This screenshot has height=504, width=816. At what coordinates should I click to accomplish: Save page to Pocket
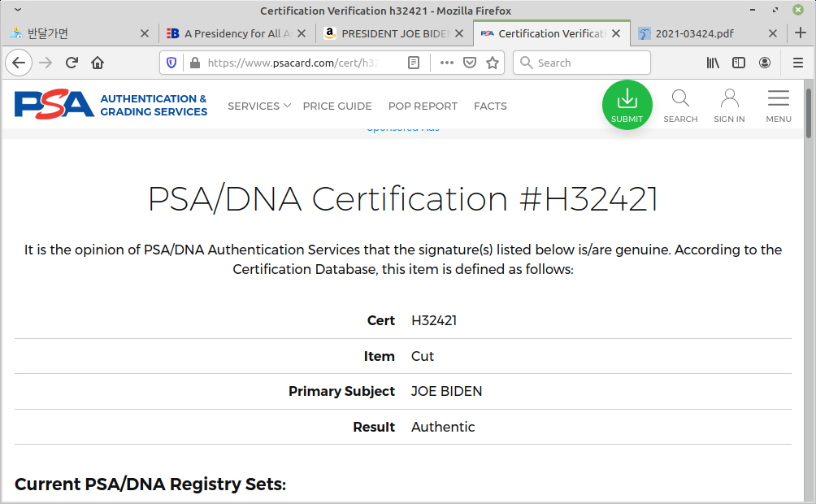[470, 63]
